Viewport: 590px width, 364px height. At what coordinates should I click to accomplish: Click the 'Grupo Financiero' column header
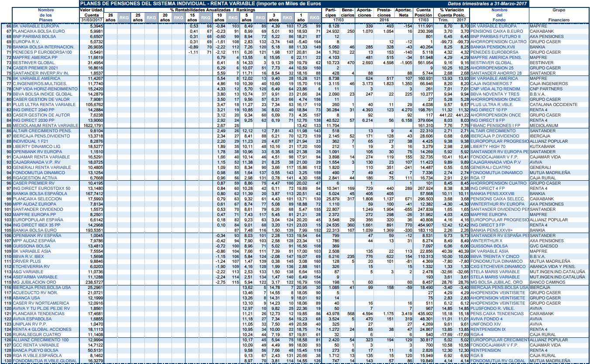[x=559, y=14]
